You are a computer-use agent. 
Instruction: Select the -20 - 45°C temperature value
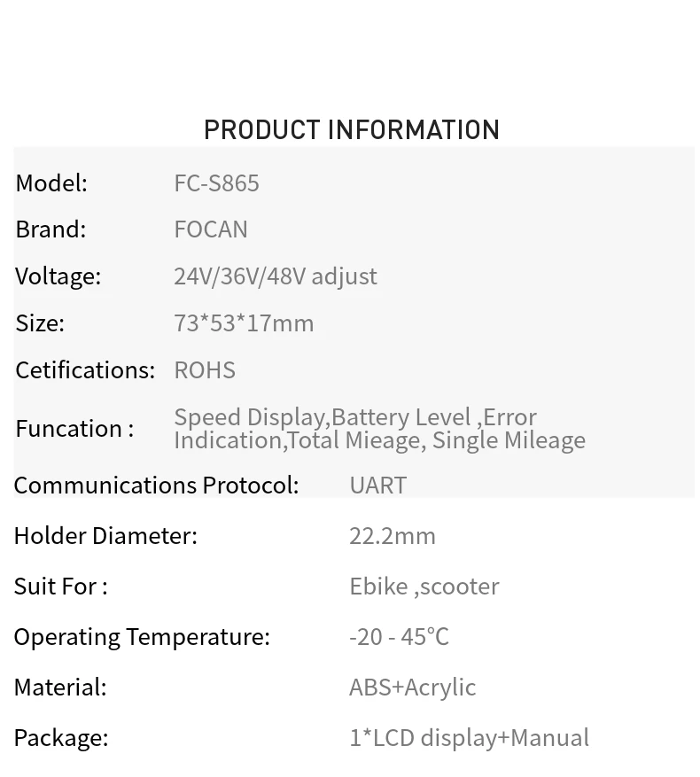click(x=399, y=636)
